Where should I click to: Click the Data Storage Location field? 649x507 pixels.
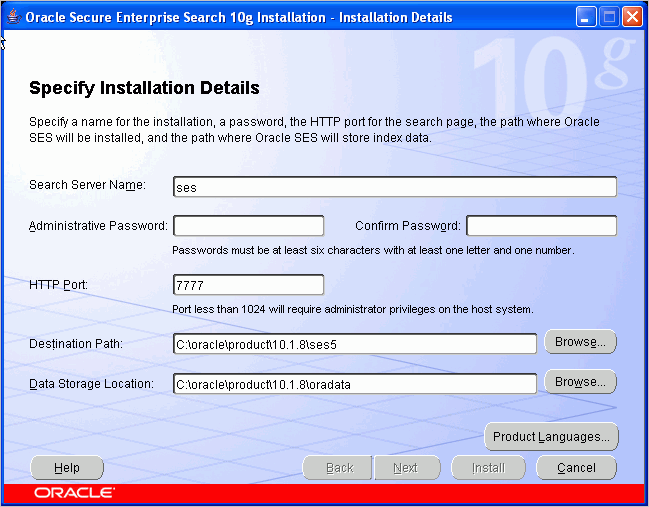point(355,384)
